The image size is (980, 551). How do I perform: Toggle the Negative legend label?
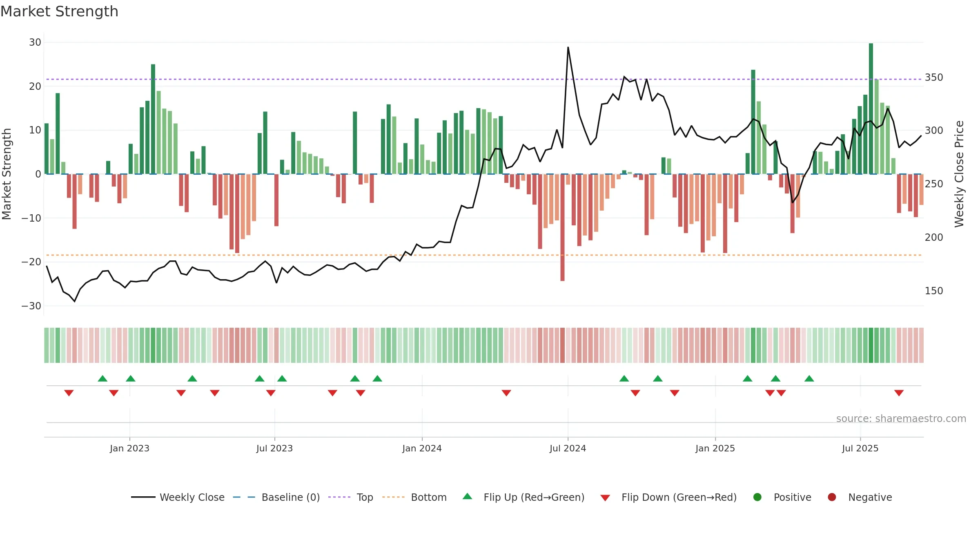[870, 497]
